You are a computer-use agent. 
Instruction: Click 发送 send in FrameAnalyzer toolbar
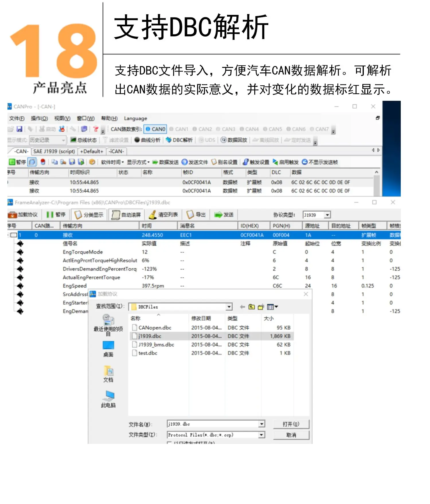224,215
